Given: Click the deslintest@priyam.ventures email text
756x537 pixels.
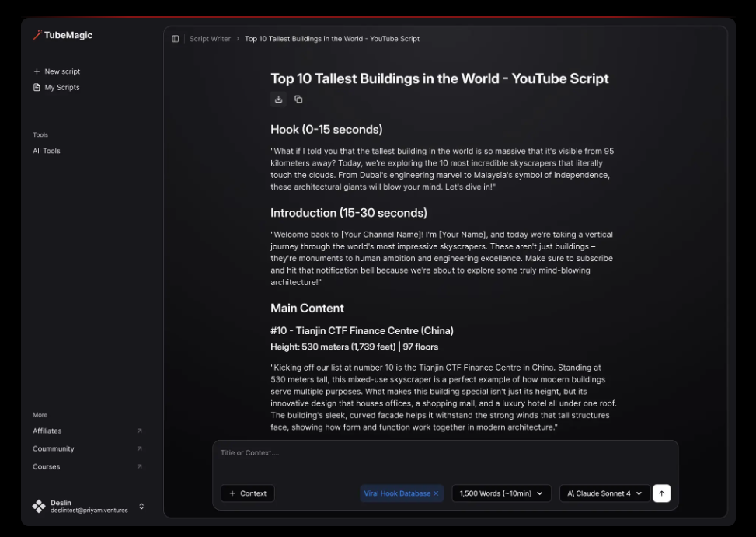Looking at the screenshot, I should (89, 511).
